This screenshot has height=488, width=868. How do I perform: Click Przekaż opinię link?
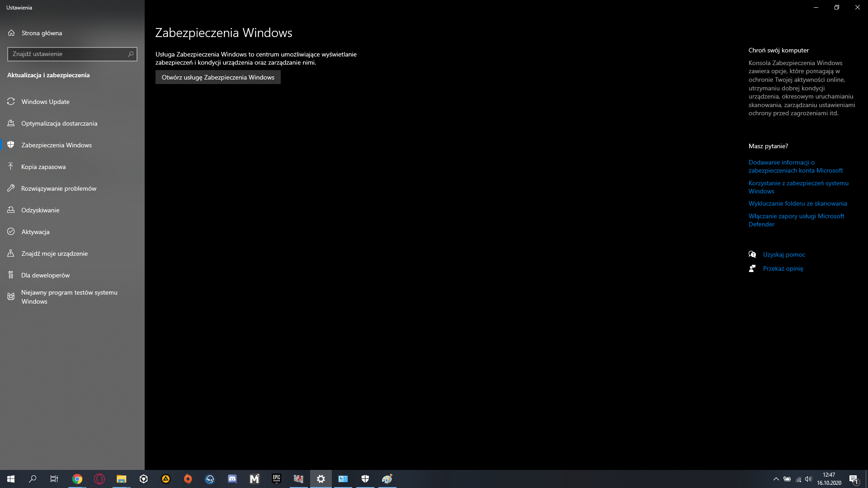(x=783, y=268)
